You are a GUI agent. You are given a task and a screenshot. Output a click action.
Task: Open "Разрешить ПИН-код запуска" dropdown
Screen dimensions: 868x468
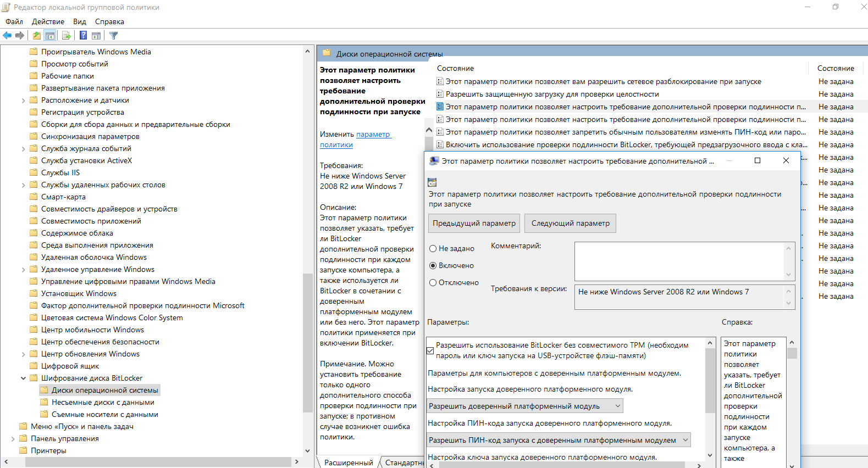tap(559, 441)
